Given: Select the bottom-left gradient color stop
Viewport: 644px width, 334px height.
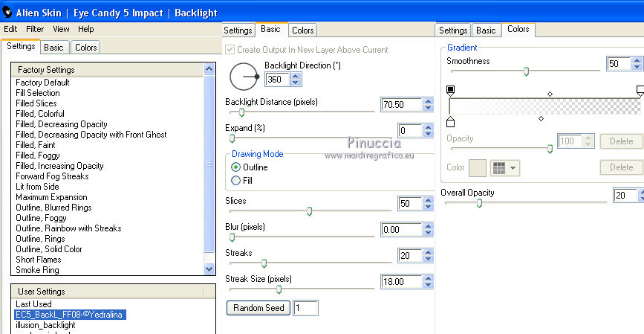Looking at the screenshot, I should point(451,122).
